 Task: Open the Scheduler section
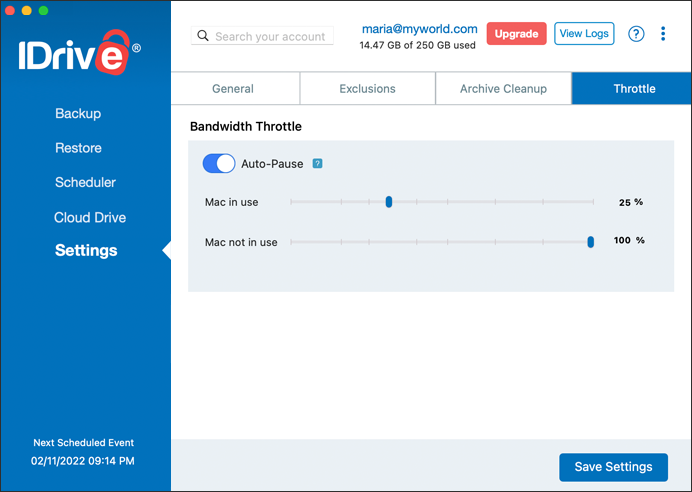(x=86, y=182)
